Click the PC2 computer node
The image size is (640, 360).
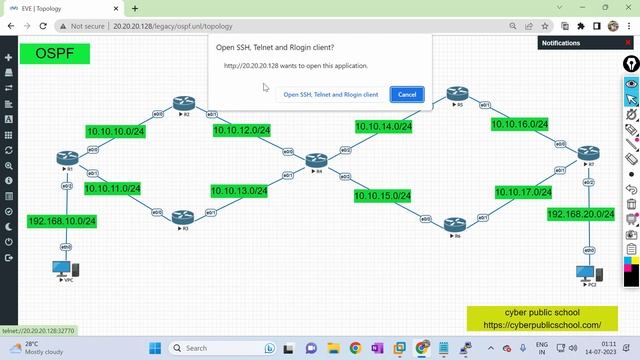589,273
